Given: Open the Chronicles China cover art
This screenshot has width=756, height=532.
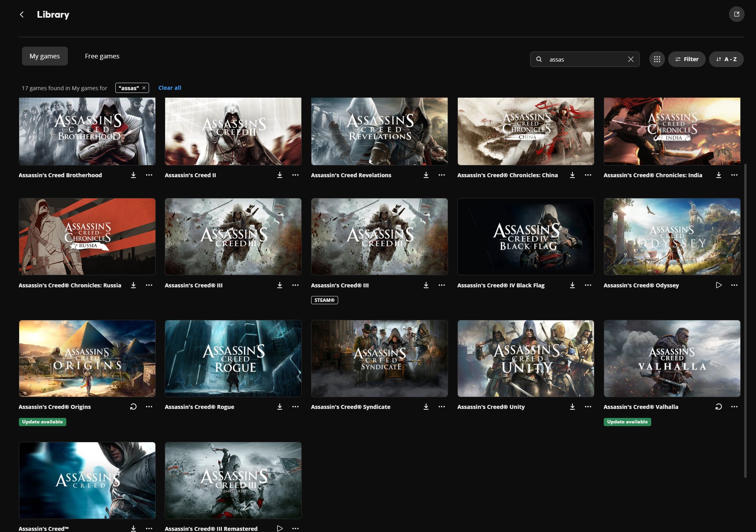Looking at the screenshot, I should (x=526, y=131).
